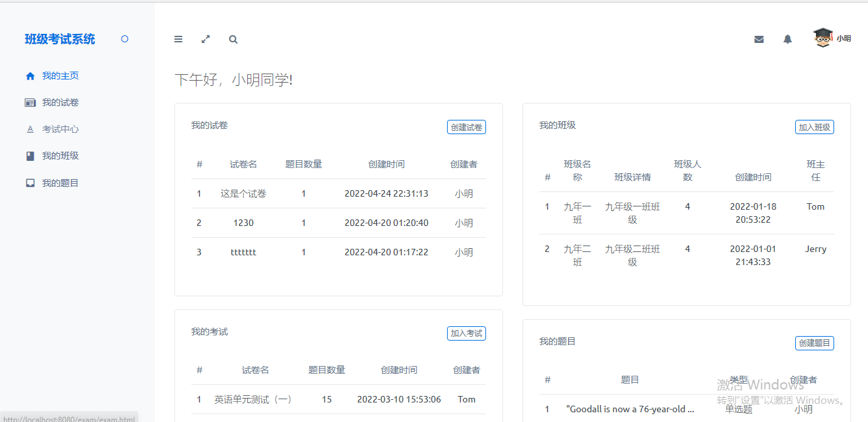Viewport: 868px width, 422px height.
Task: Navigate to 我的班级 in the sidebar
Action: tap(58, 156)
